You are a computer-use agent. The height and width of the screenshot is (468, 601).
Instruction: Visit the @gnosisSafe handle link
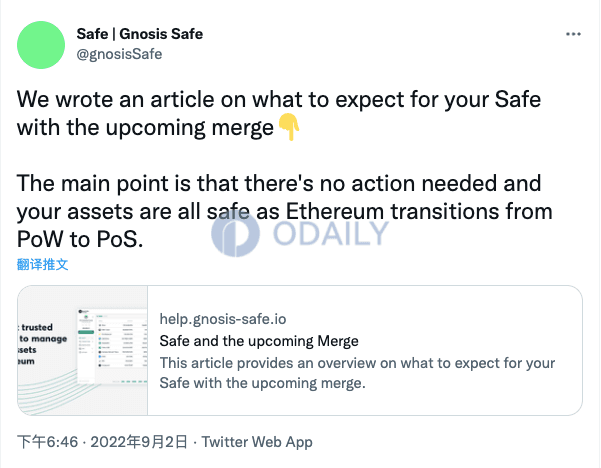click(119, 54)
